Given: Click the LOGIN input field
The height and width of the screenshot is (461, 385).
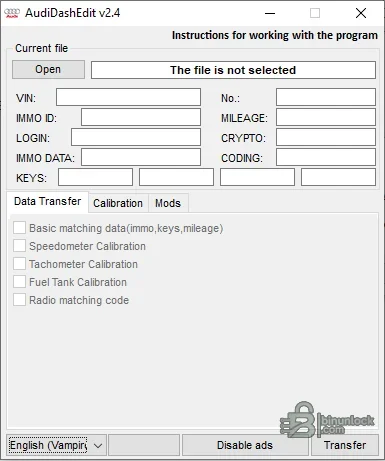Looking at the screenshot, I should point(136,137).
